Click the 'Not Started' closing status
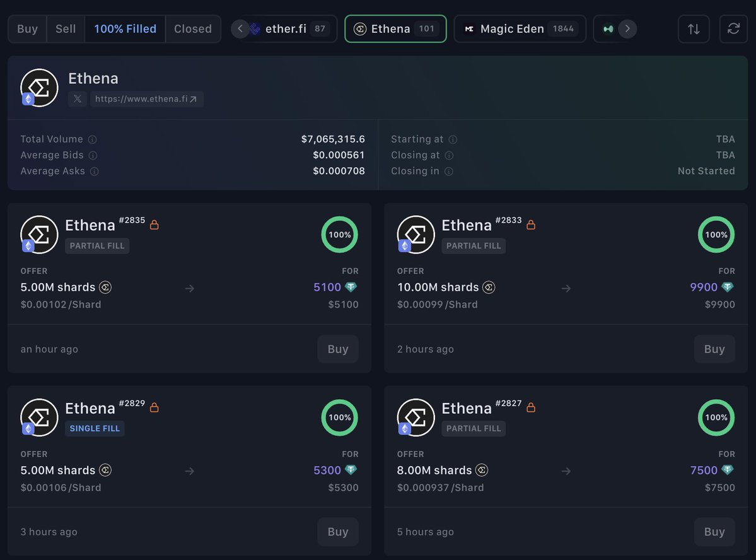The width and height of the screenshot is (756, 560). coord(706,172)
